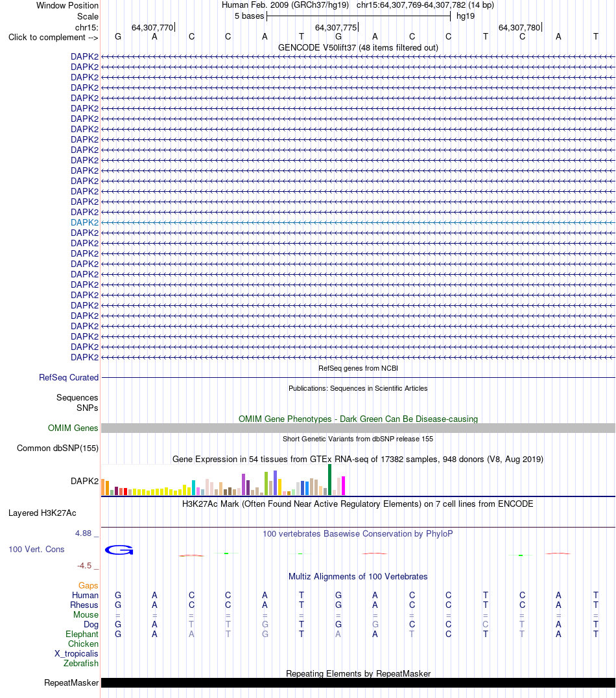Open the GENCODE V50lift37 track title
616x698 pixels.
358,47
